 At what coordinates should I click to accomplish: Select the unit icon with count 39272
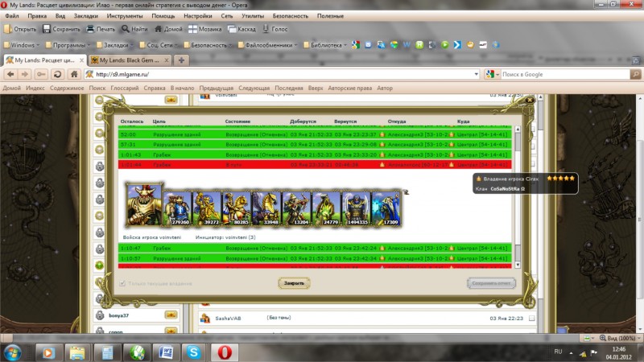pyautogui.click(x=207, y=208)
